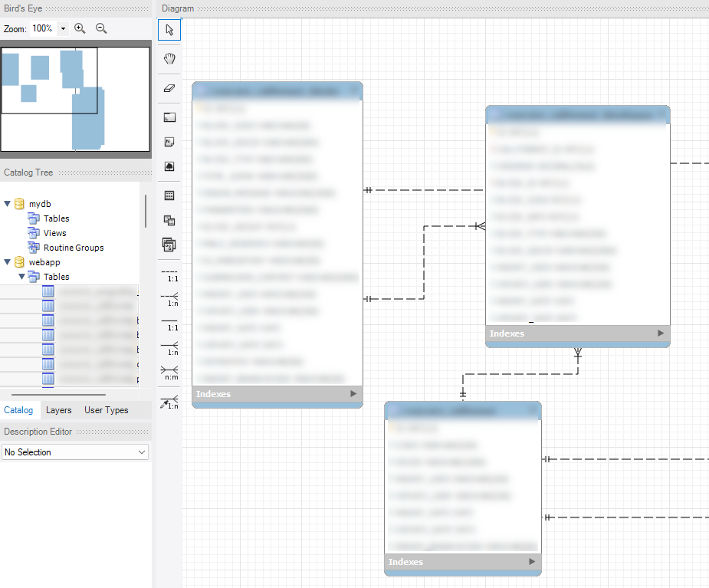Choose the n:m relationship tool

[x=169, y=373]
